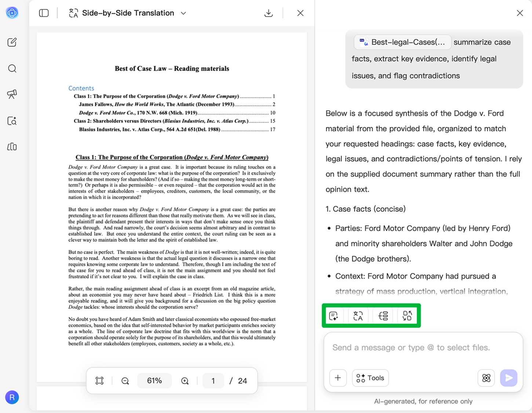
Task: Click the translation icon beside Side-by-Side Translation
Action: [x=73, y=13]
